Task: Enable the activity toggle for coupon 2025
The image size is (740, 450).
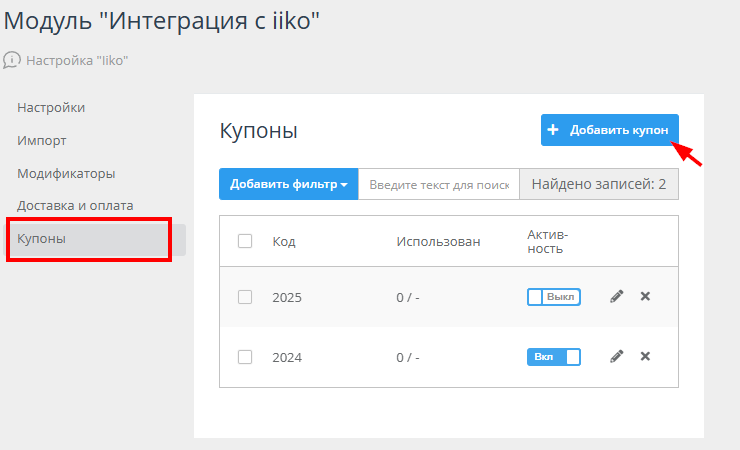Action: [553, 297]
